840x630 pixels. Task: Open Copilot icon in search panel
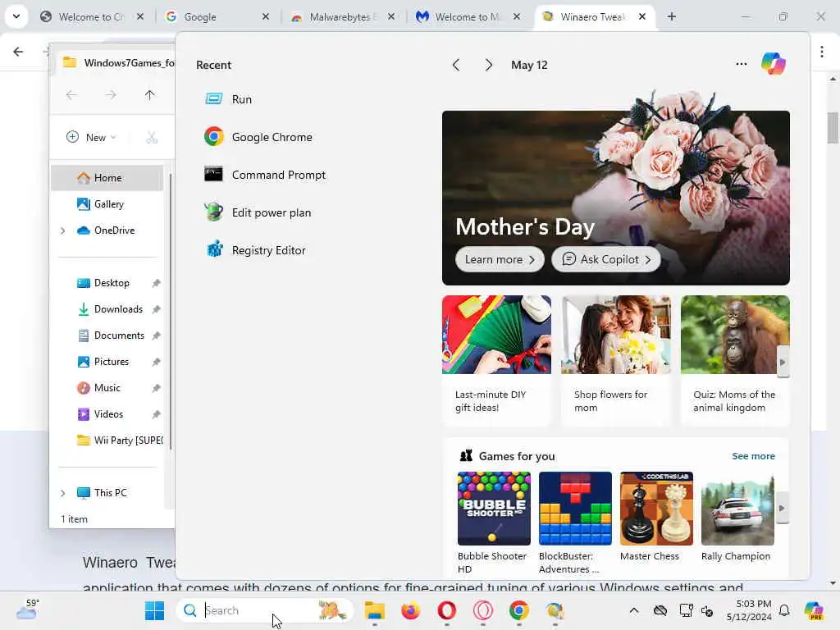[x=773, y=64]
